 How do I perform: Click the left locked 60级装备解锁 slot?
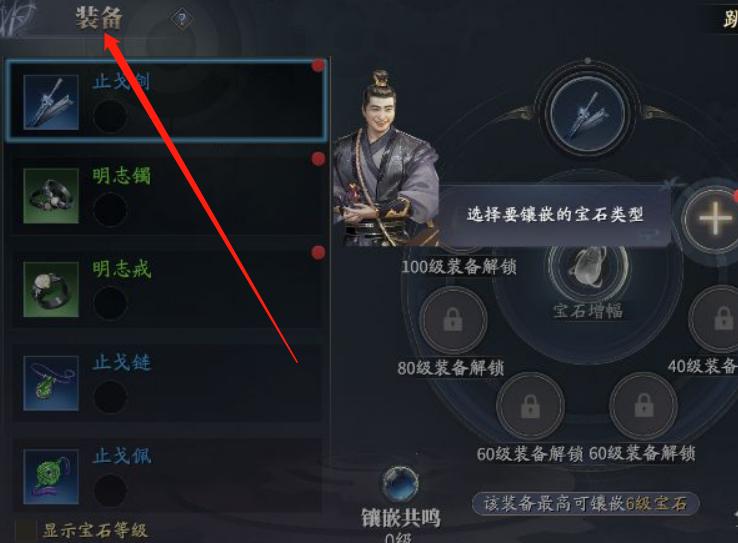[530, 406]
